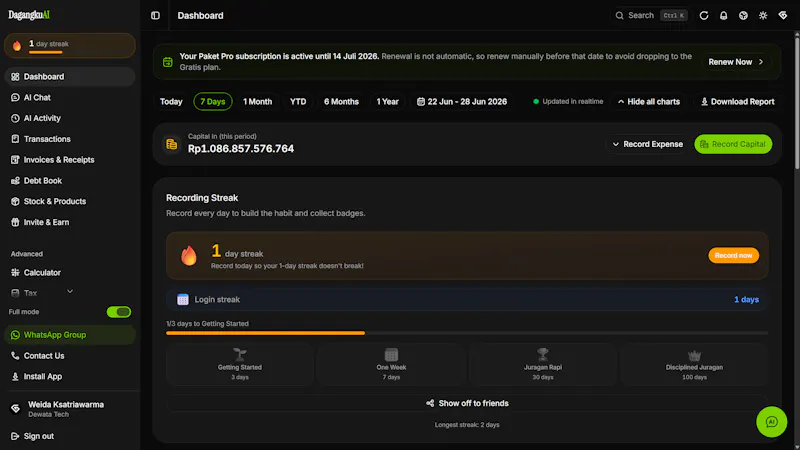The height and width of the screenshot is (450, 800).
Task: Click the orange Record now button
Action: [733, 255]
